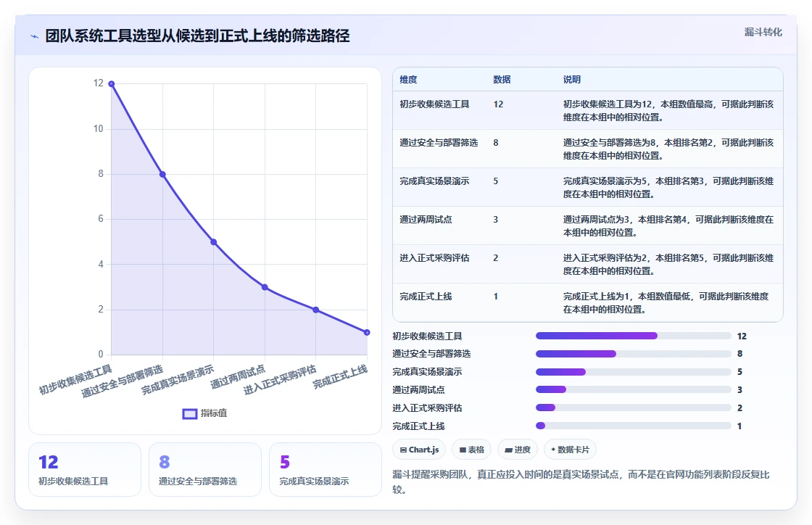This screenshot has height=525, width=812.
Task: Click the 通过安全与部署筛选 progress bar
Action: (634, 354)
